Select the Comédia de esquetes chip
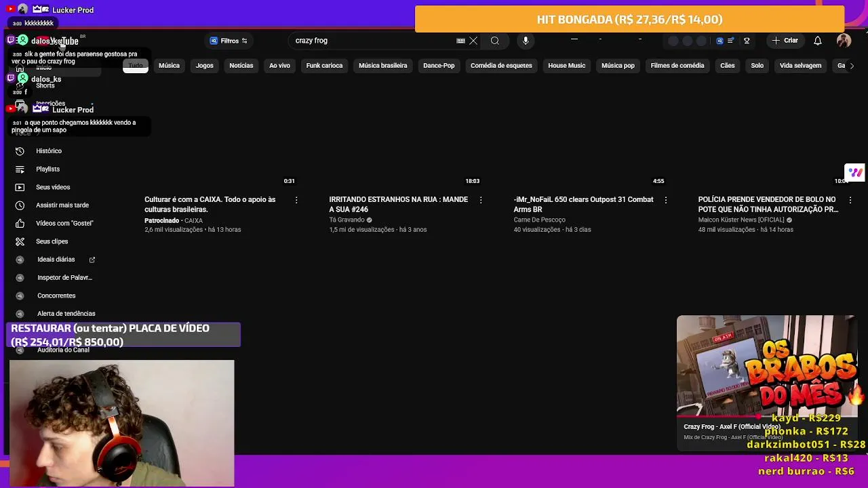Image resolution: width=868 pixels, height=488 pixels. tap(501, 66)
